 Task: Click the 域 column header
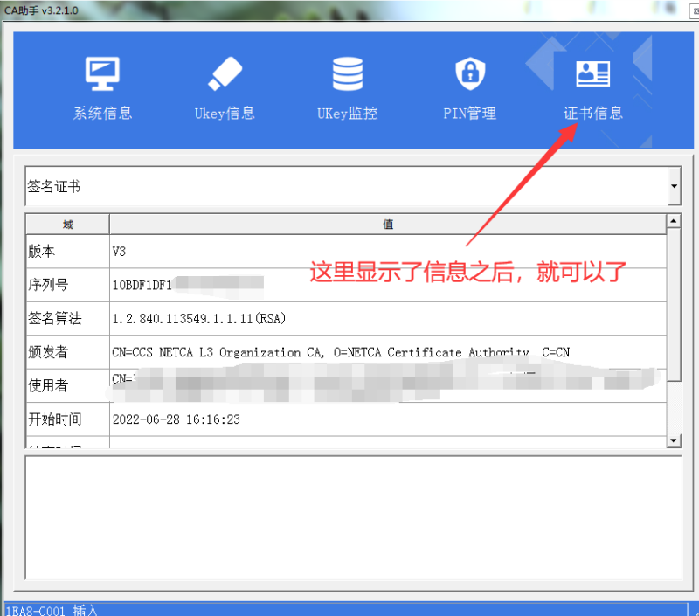click(x=66, y=224)
